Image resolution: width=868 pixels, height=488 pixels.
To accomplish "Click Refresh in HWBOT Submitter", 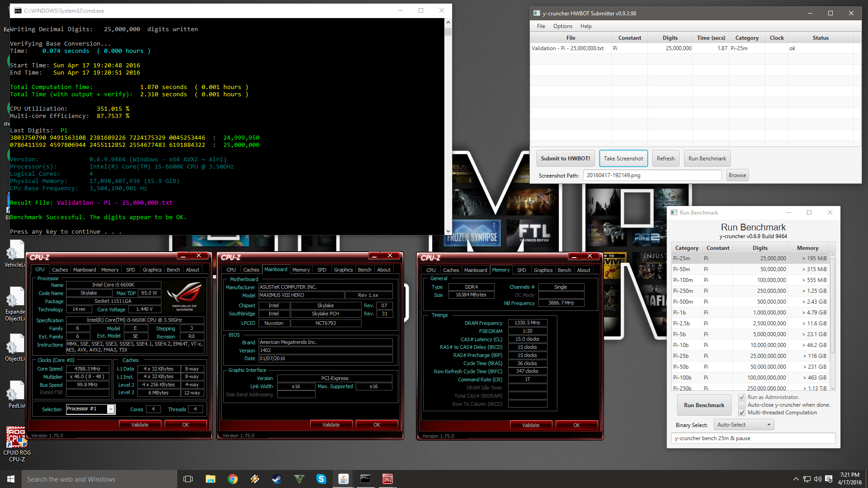I will [665, 159].
